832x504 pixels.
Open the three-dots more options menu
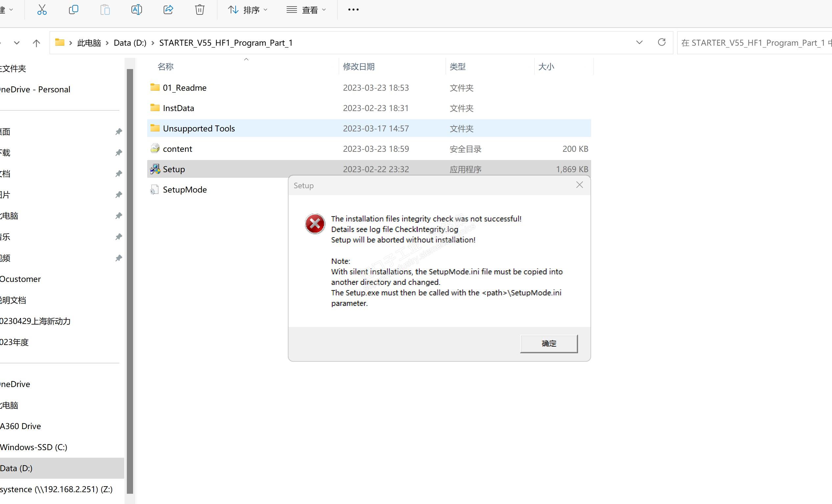tap(353, 10)
